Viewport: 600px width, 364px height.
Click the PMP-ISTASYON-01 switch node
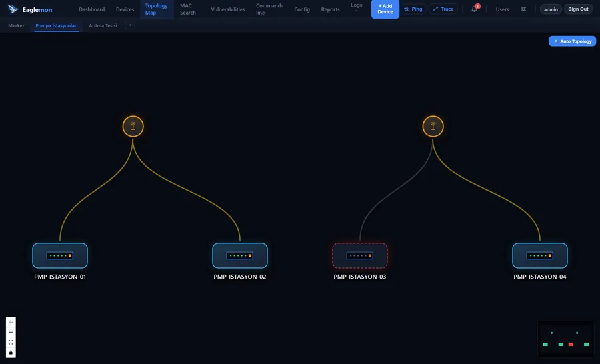tap(60, 255)
